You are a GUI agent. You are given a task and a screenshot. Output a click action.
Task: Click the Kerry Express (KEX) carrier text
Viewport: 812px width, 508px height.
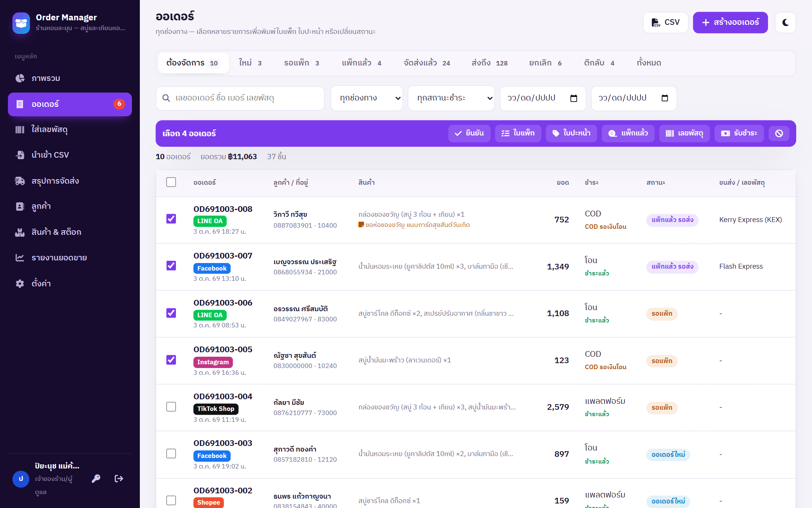[750, 220]
